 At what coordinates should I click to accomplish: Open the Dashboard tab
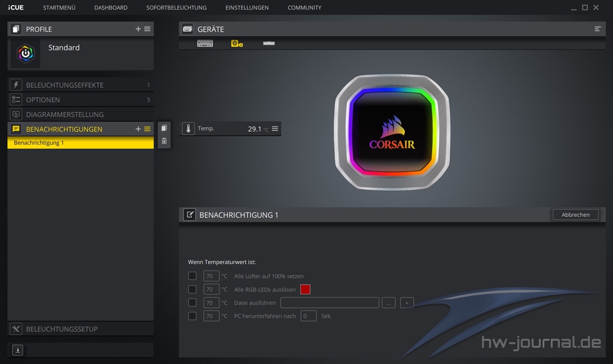pyautogui.click(x=111, y=8)
